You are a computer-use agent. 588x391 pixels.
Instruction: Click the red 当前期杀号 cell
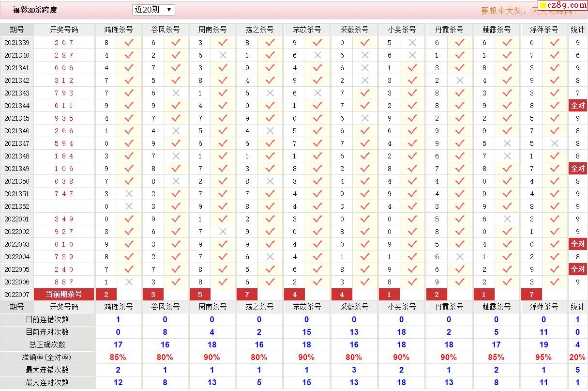64,294
